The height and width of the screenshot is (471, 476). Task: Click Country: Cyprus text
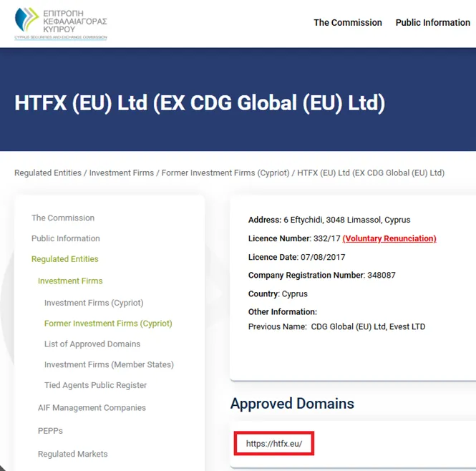pyautogui.click(x=278, y=293)
